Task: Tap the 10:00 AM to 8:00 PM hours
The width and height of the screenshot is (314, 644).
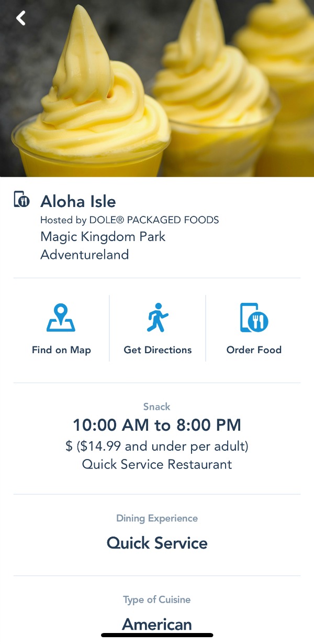Action: 157,425
